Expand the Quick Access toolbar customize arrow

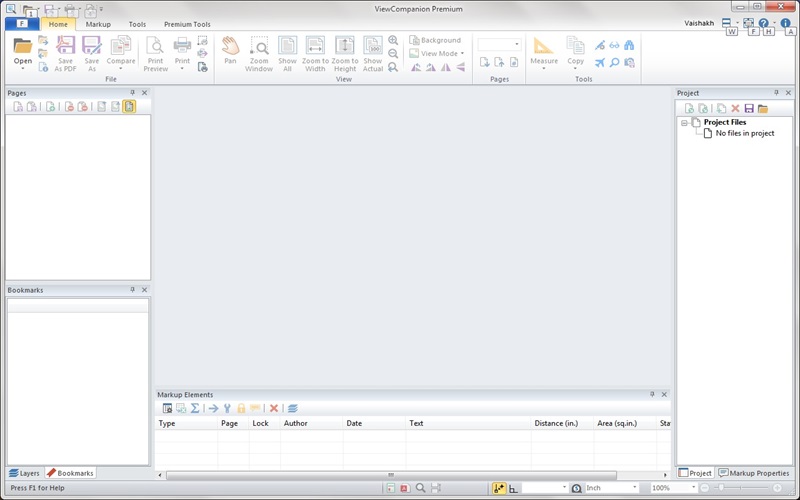102,9
